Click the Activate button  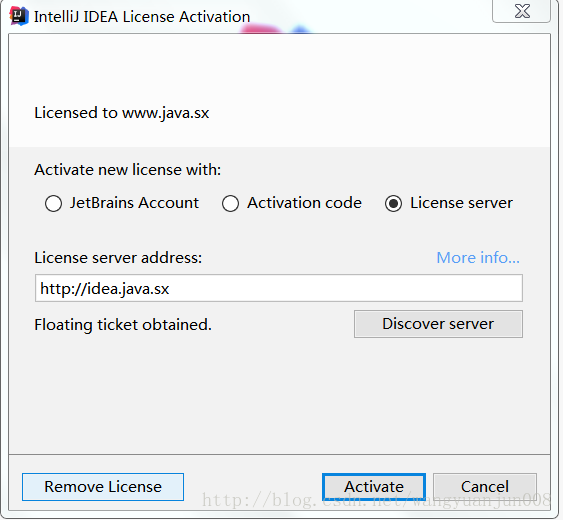coord(374,487)
